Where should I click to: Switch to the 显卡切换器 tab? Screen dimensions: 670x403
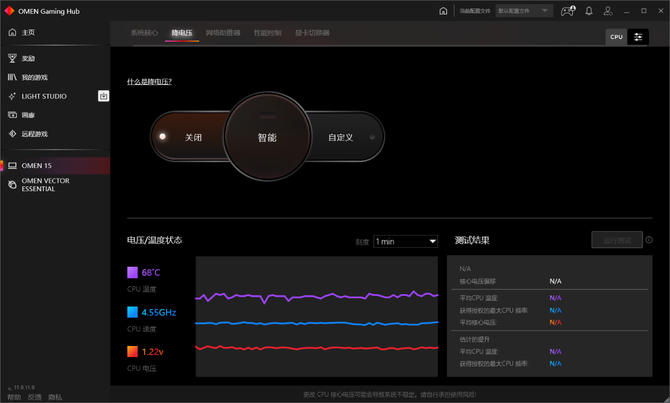click(312, 33)
